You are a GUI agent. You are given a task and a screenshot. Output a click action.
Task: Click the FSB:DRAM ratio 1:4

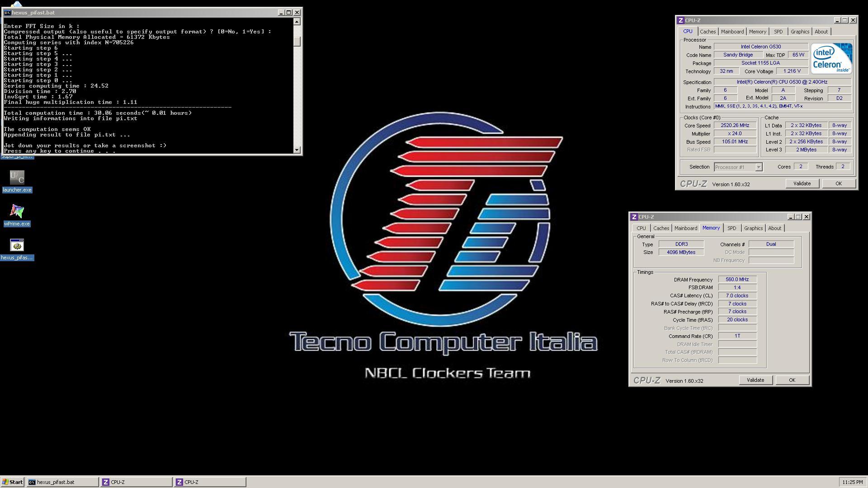pyautogui.click(x=737, y=287)
